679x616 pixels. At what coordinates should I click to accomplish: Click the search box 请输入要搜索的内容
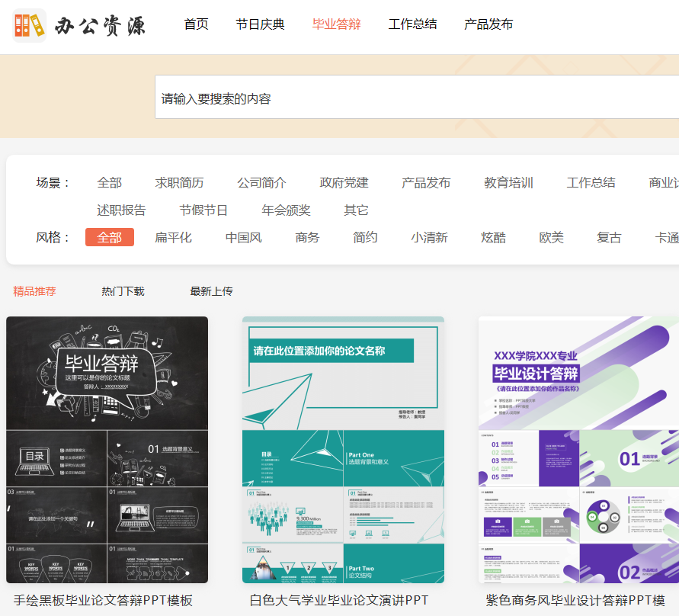[x=417, y=97]
